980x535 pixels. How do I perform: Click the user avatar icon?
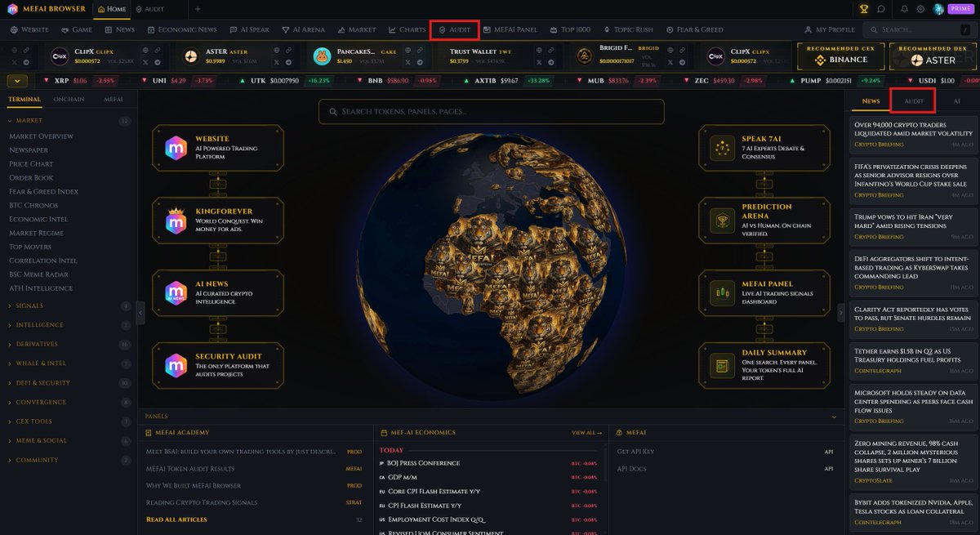[x=939, y=9]
